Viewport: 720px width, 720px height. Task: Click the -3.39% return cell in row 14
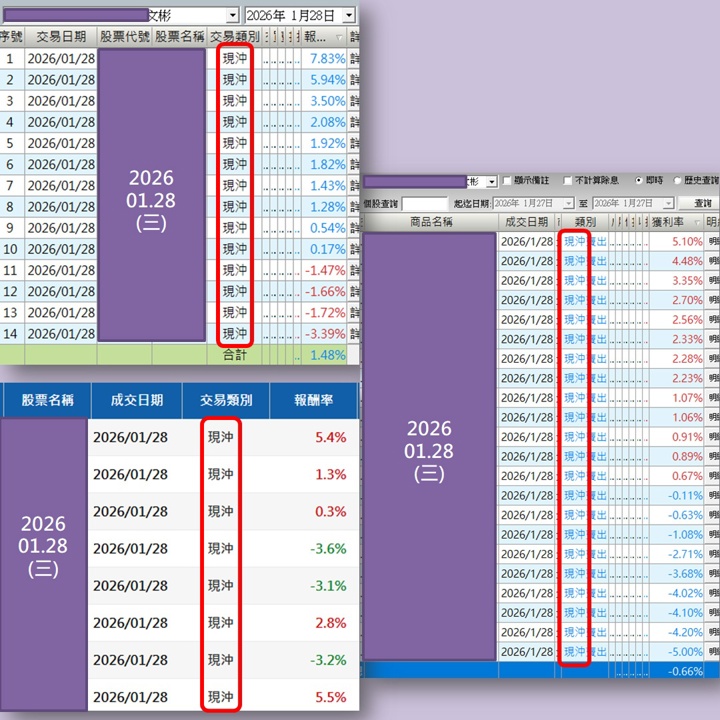click(x=324, y=334)
